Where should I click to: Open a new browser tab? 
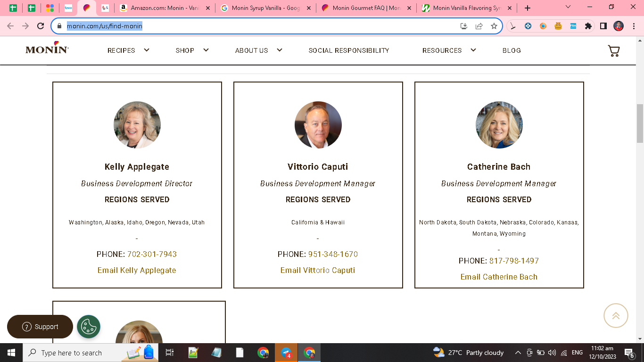click(528, 8)
